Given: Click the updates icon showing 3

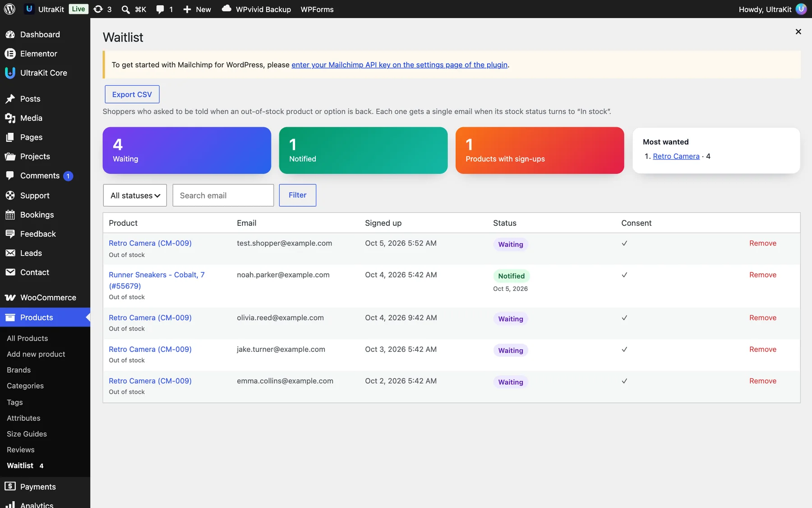Looking at the screenshot, I should click(98, 9).
